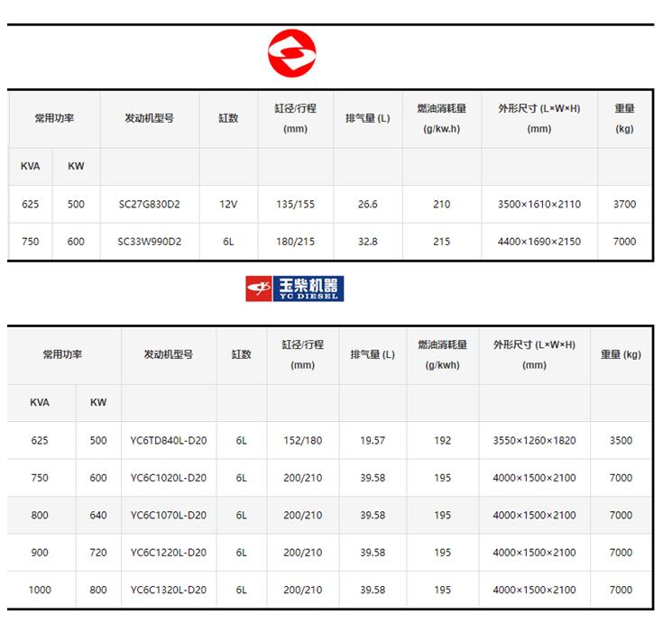Select the SC33W990D2 engine model cell

tap(150, 242)
